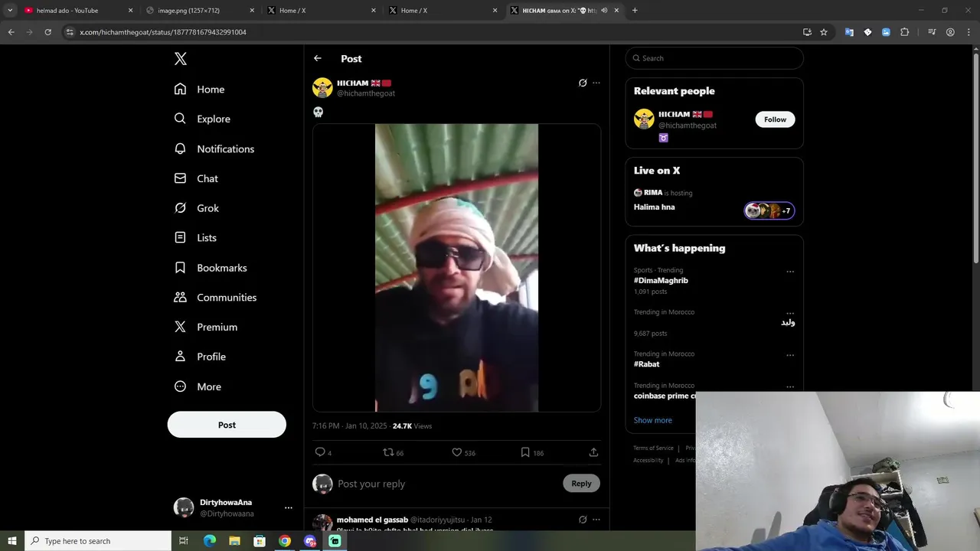Open the Accessibility footer link

(x=648, y=460)
